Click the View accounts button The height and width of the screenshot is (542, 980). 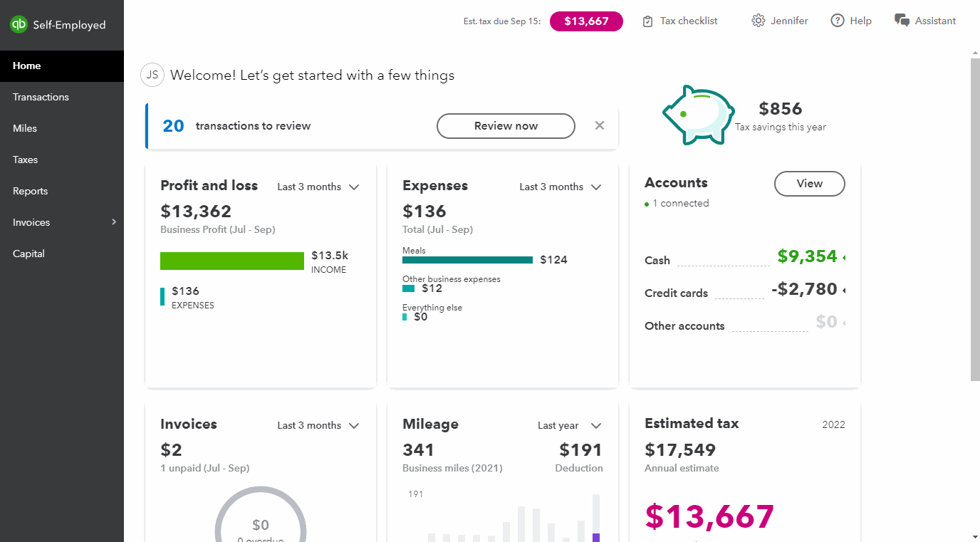809,184
